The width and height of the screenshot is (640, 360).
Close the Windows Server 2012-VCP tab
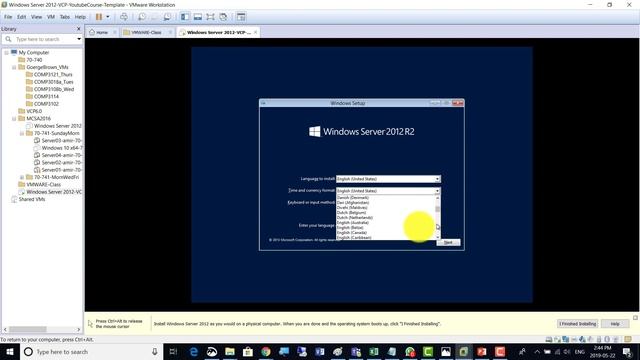(x=256, y=32)
